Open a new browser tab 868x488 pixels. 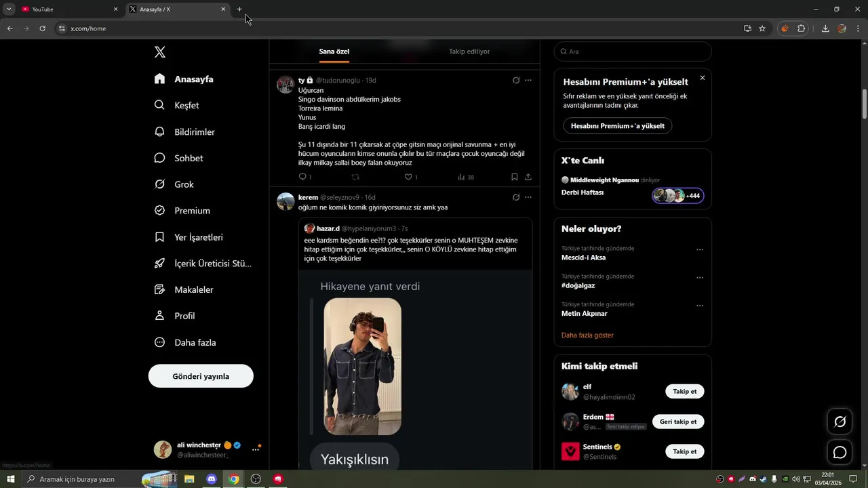239,9
